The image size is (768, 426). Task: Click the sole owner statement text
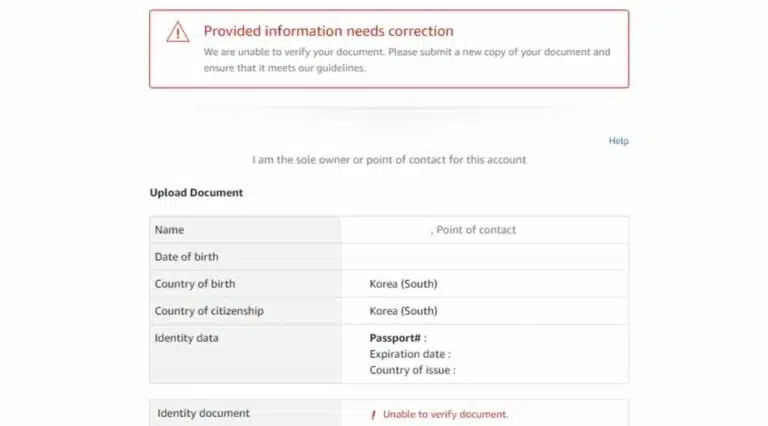point(389,160)
